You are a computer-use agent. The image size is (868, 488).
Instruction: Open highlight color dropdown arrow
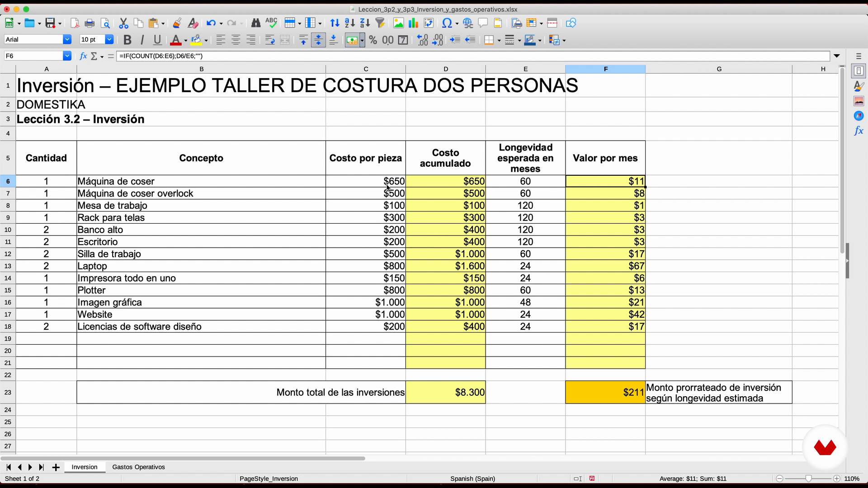coord(206,41)
